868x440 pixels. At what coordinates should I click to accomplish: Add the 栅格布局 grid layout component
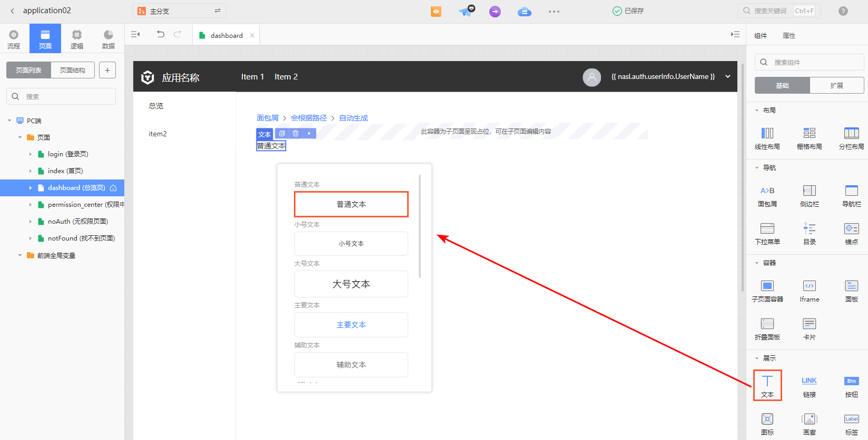(810, 138)
